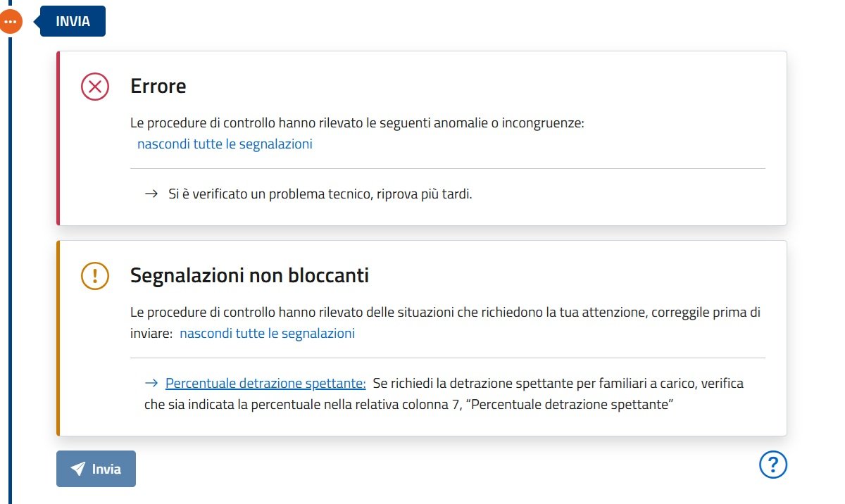
Task: Click the Errore heading
Action: tap(158, 86)
